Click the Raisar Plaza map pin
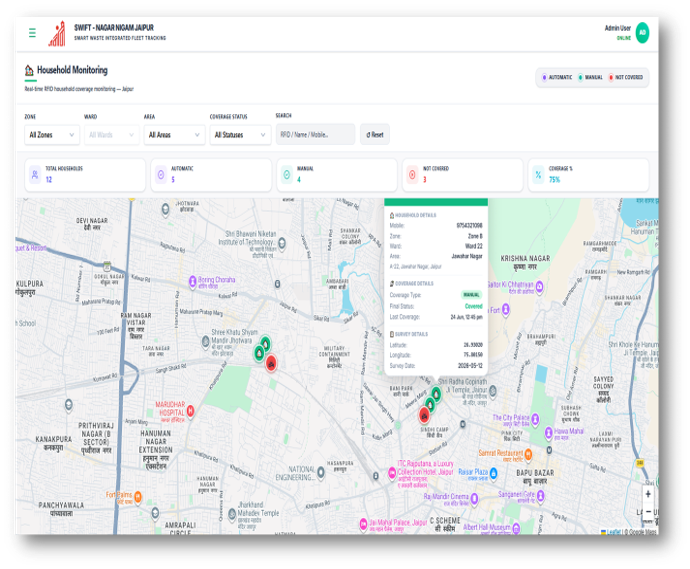This screenshot has height=569, width=690. coord(493,473)
